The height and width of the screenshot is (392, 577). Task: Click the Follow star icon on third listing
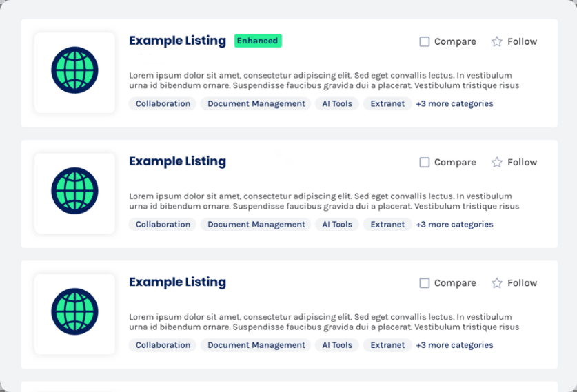497,282
